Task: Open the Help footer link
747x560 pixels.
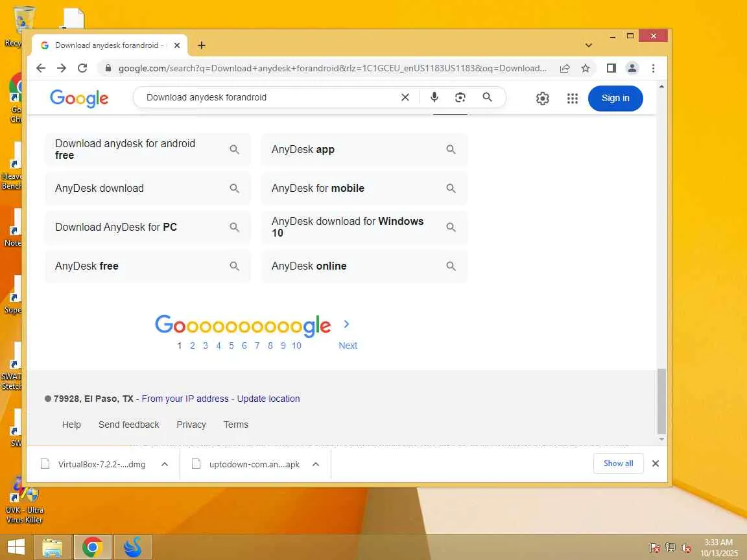Action: click(x=71, y=425)
